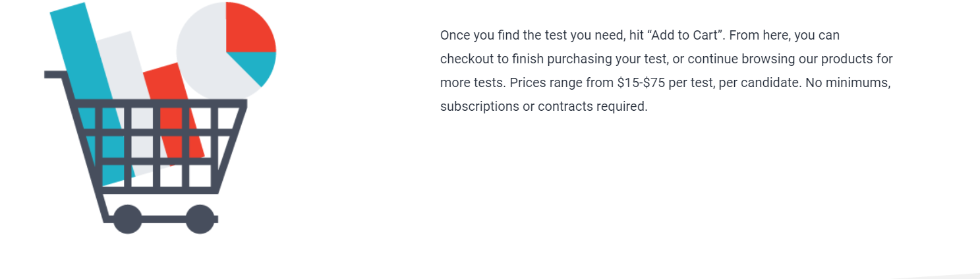Click the bar connecting cart wheels
Screen dimensions: 980x279
click(163, 219)
